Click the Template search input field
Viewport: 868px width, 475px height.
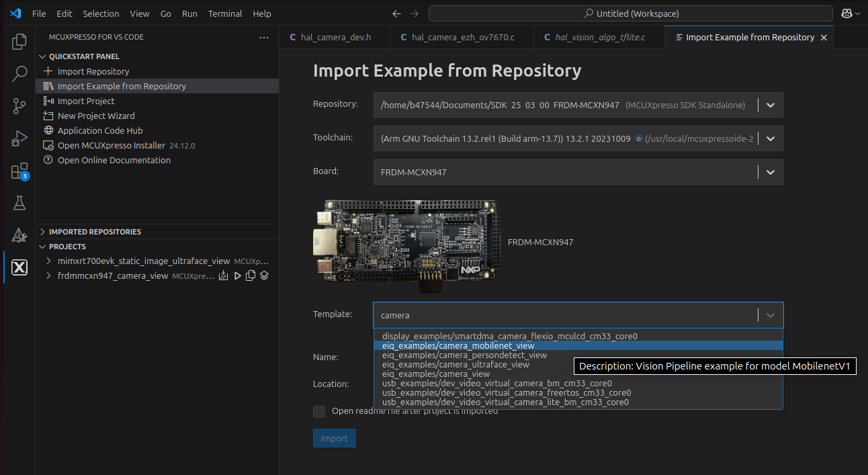(564, 315)
